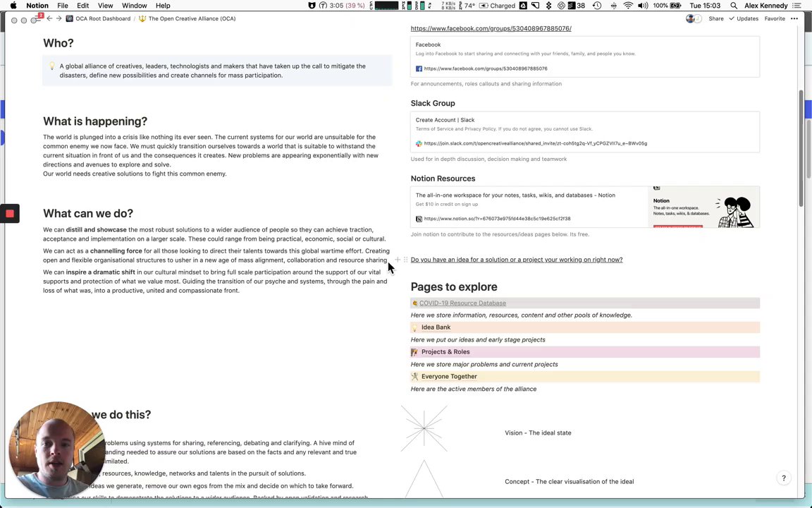Click the lightbulb callout icon under Who?
812x508 pixels.
coord(51,66)
